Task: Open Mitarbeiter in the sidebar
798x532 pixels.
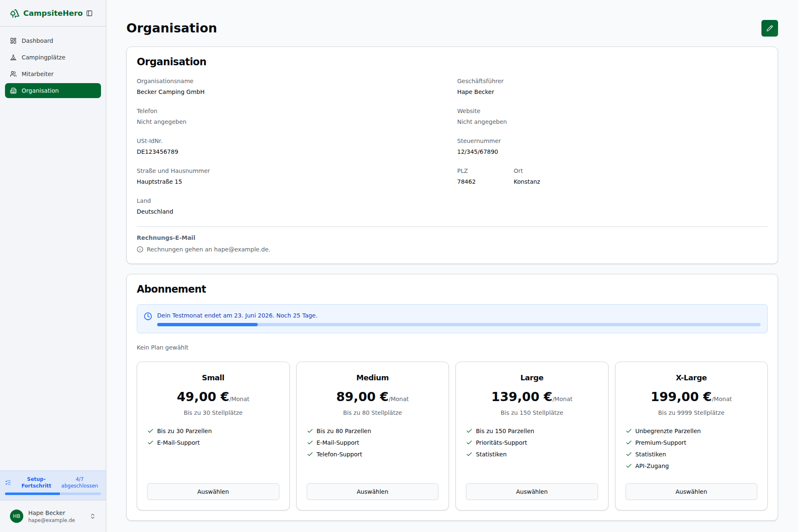Action: 53,74
